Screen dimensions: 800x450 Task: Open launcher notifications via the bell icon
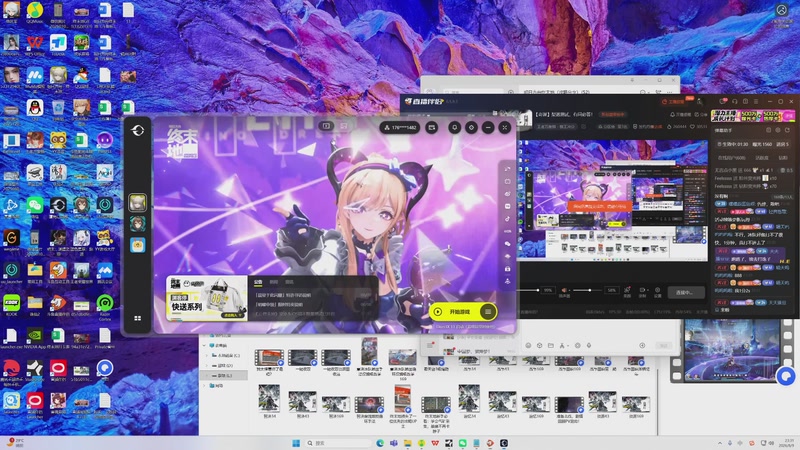click(x=454, y=128)
